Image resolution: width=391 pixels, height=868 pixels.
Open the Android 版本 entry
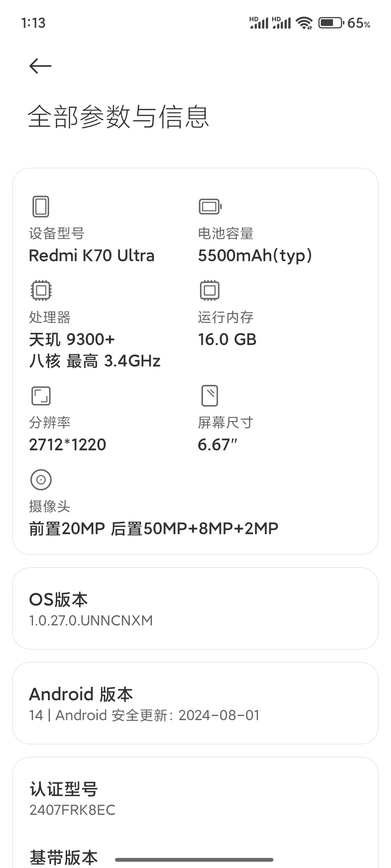tap(195, 703)
